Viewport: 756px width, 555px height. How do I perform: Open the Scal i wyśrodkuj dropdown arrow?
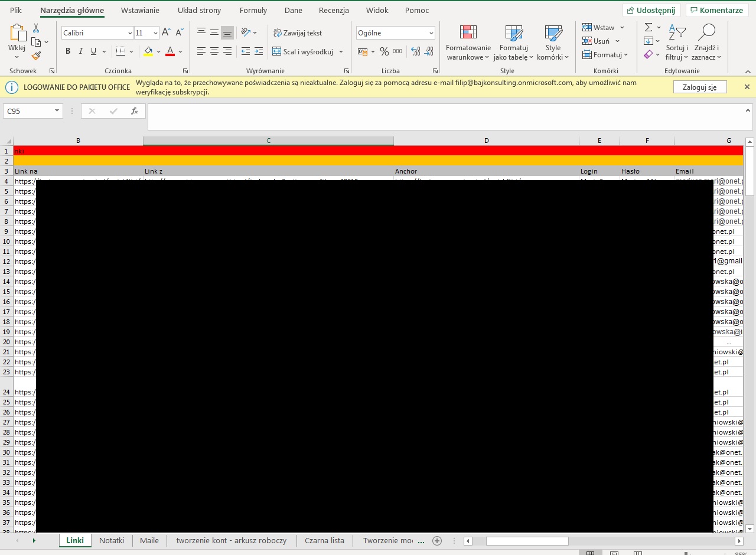pos(341,52)
